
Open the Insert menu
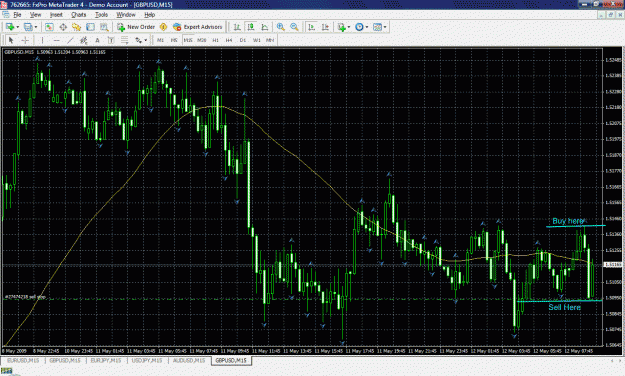[x=56, y=15]
